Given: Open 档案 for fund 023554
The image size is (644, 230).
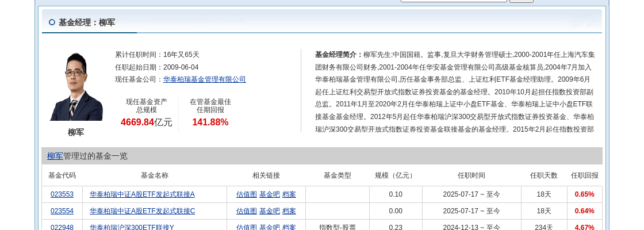Looking at the screenshot, I should point(289,211).
